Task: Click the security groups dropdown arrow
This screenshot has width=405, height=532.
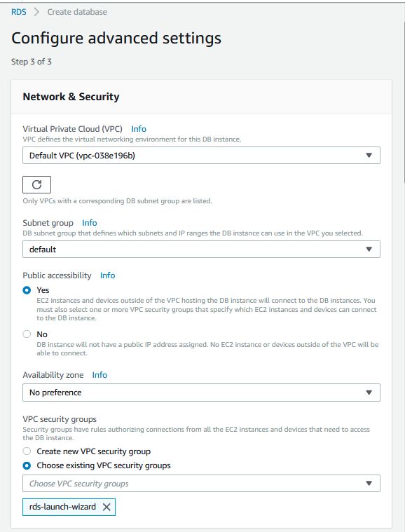Action: (369, 484)
